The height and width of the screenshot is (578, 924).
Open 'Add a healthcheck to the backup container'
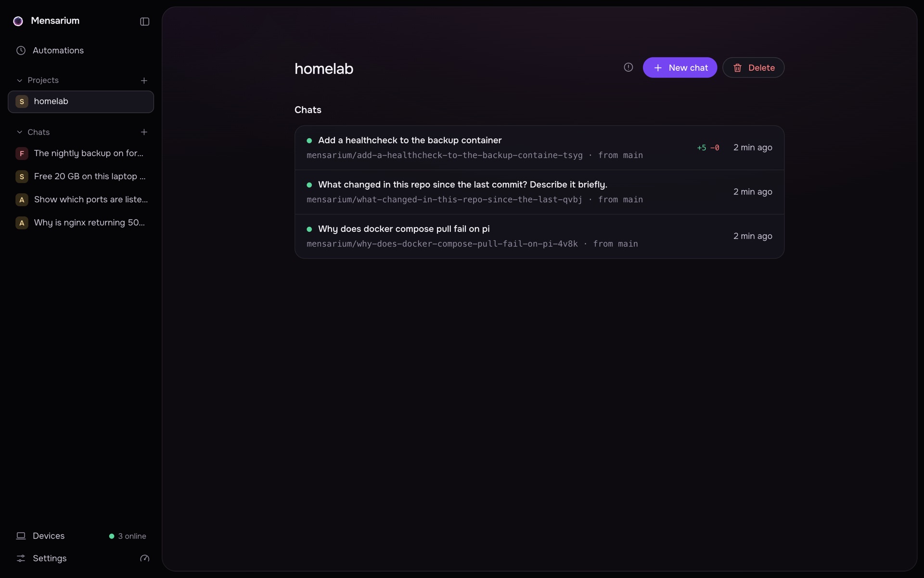tap(539, 148)
